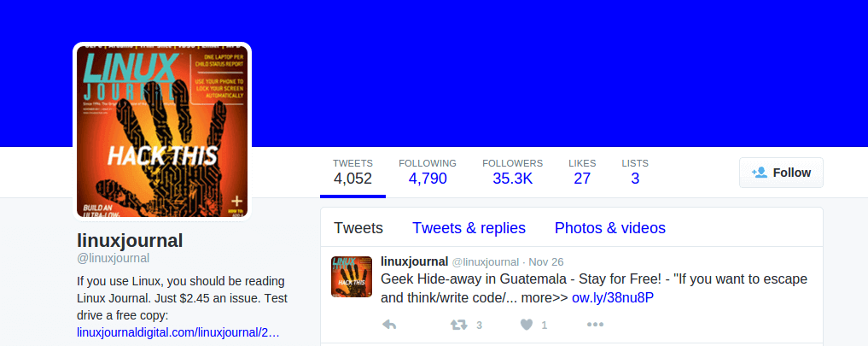Reply to the Guatemala tweet
The width and height of the screenshot is (868, 346).
[389, 325]
